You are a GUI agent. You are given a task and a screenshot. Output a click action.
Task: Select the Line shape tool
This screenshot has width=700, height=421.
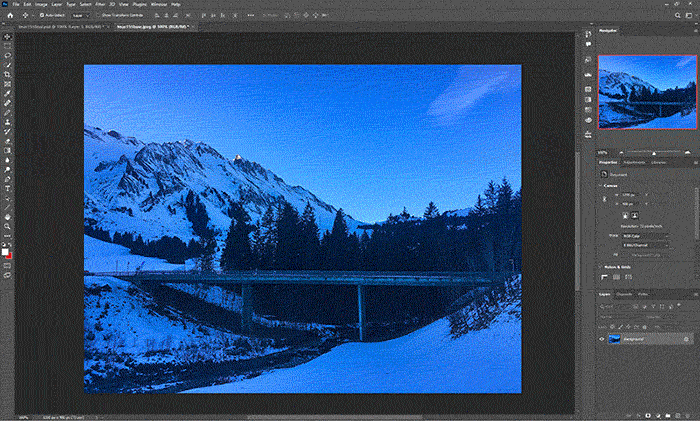pos(7,208)
